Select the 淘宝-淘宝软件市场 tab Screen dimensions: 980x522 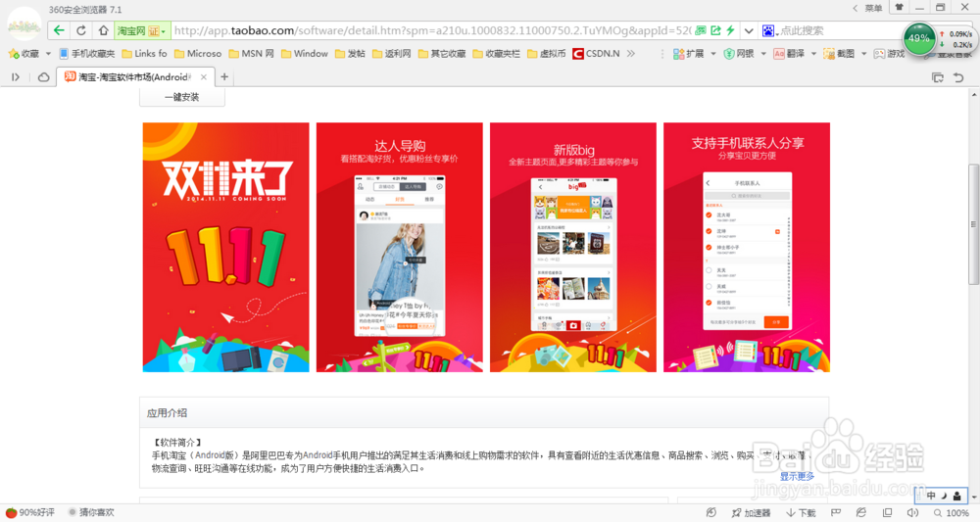pos(135,77)
